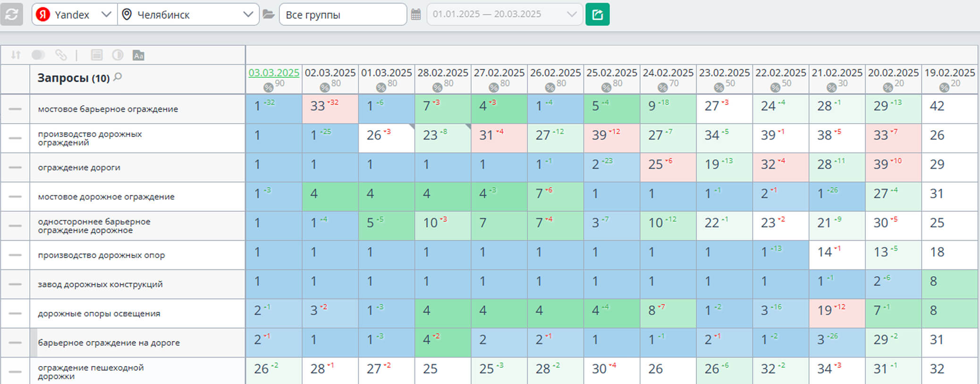Click the dash handle of мостовое барьерное ограждение row

coord(15,109)
